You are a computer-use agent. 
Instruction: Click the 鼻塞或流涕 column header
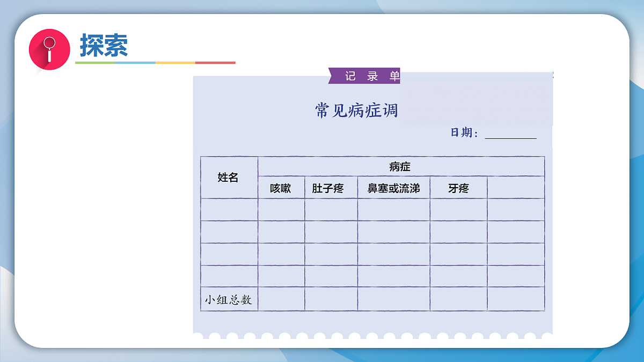394,188
